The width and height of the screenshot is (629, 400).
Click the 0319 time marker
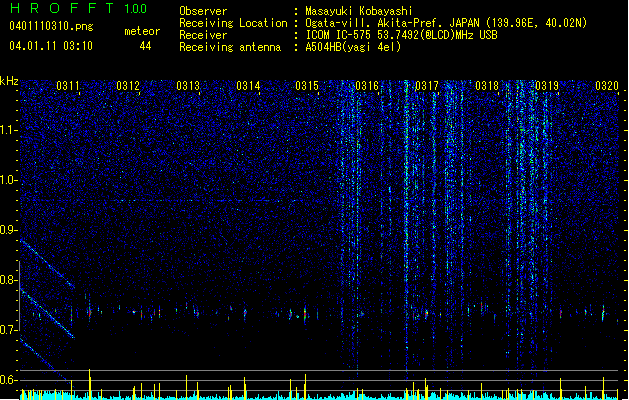[x=547, y=86]
